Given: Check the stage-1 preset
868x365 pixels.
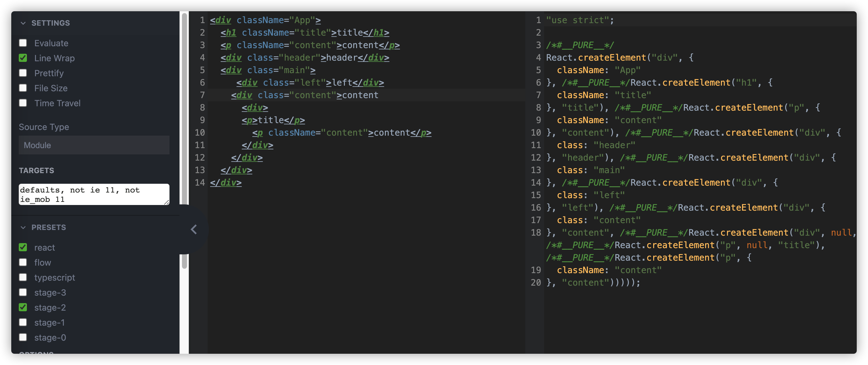Looking at the screenshot, I should (x=23, y=322).
